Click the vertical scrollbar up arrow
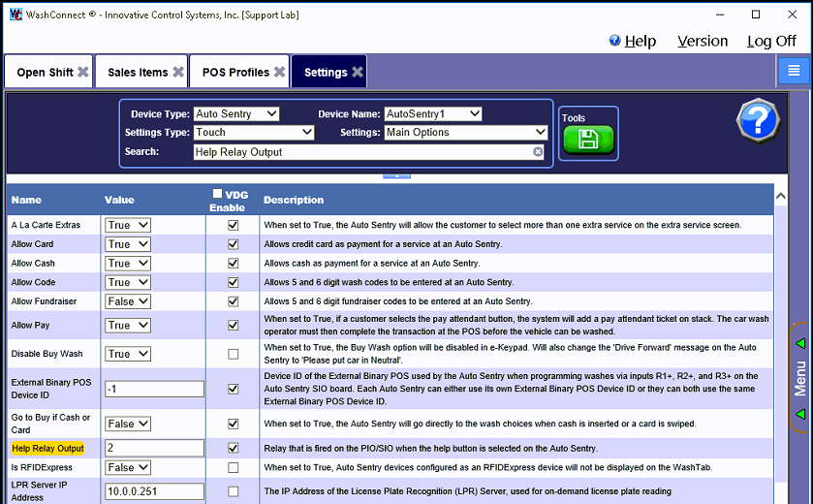The width and height of the screenshot is (813, 504). tap(781, 197)
